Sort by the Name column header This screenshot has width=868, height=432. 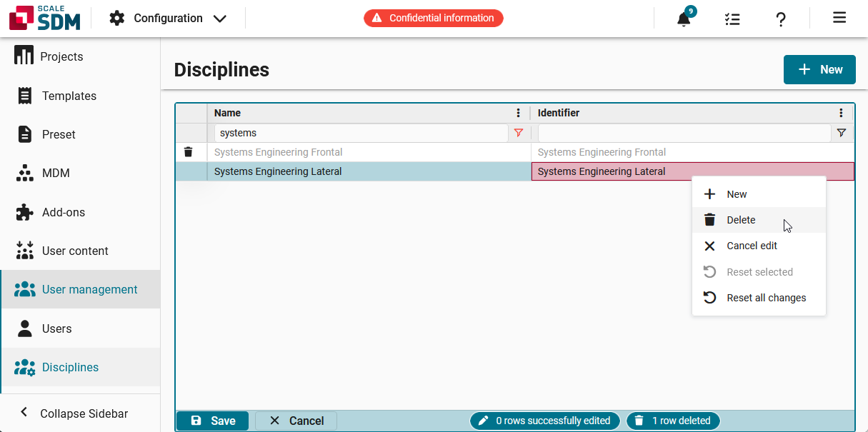(x=227, y=113)
